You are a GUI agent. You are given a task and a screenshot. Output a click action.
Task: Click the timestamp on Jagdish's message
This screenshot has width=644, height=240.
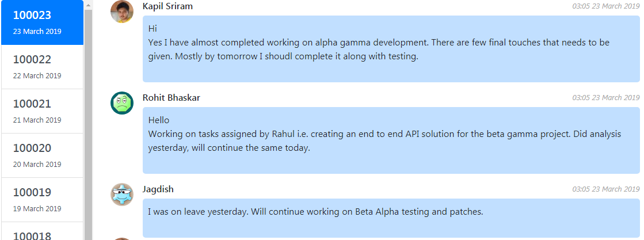(605, 189)
